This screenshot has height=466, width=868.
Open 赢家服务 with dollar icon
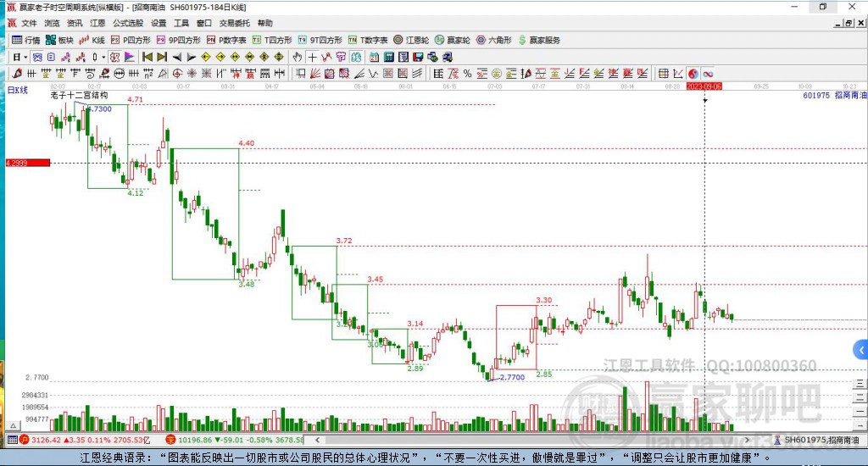click(539, 40)
